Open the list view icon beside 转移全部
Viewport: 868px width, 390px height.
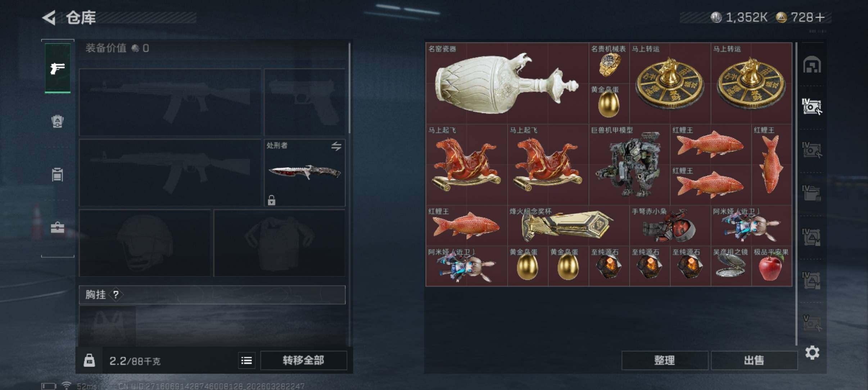247,360
